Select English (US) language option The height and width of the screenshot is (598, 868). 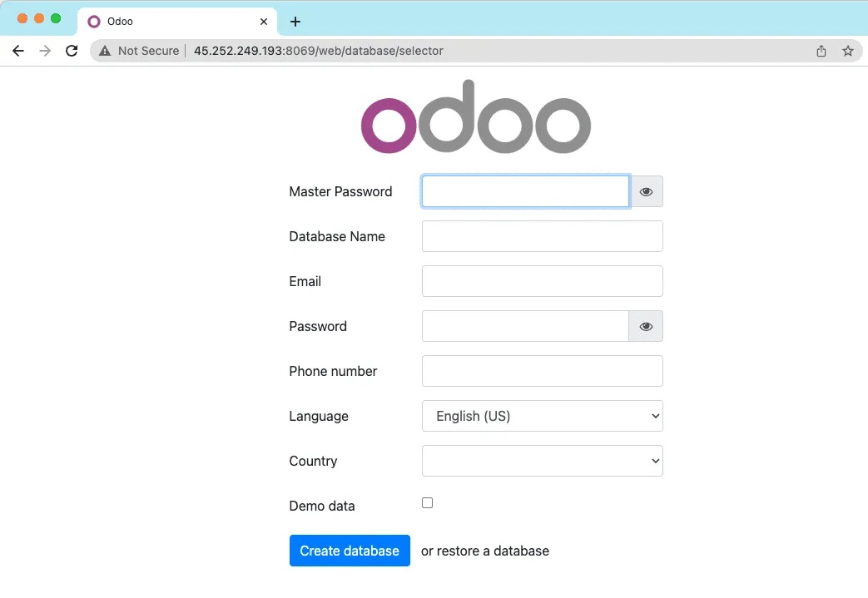click(542, 416)
